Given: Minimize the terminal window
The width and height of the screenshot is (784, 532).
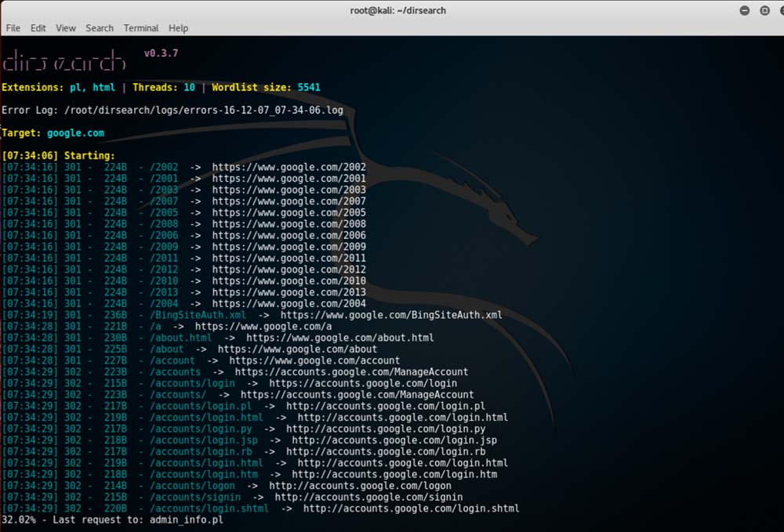Looking at the screenshot, I should tap(744, 10).
